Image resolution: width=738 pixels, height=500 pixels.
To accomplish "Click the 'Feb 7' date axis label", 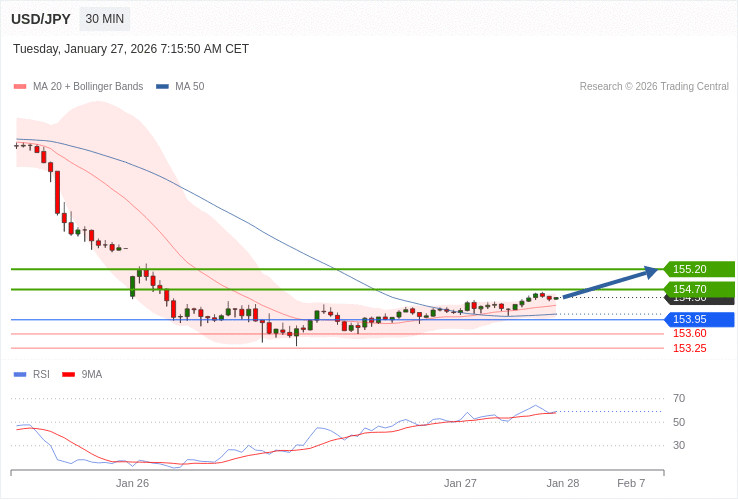I will point(631,484).
